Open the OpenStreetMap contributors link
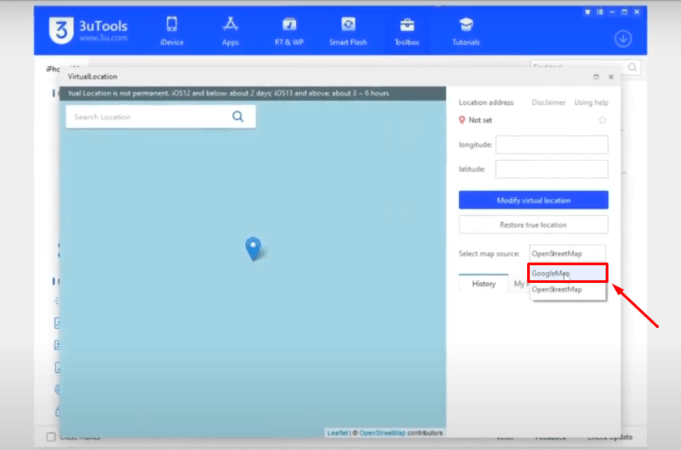The width and height of the screenshot is (681, 450). pyautogui.click(x=382, y=433)
